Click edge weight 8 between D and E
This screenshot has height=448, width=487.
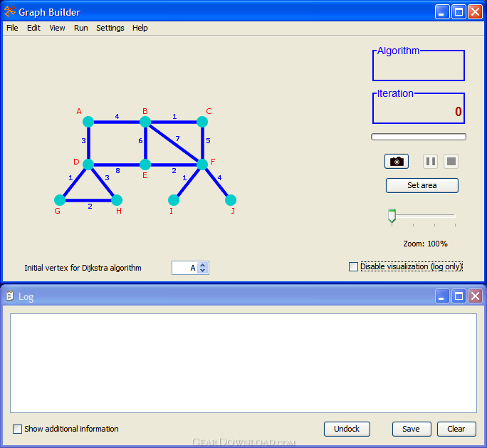117,170
